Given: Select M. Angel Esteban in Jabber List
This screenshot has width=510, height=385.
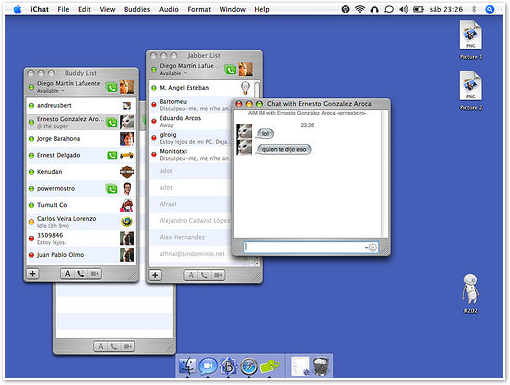Looking at the screenshot, I should [201, 88].
